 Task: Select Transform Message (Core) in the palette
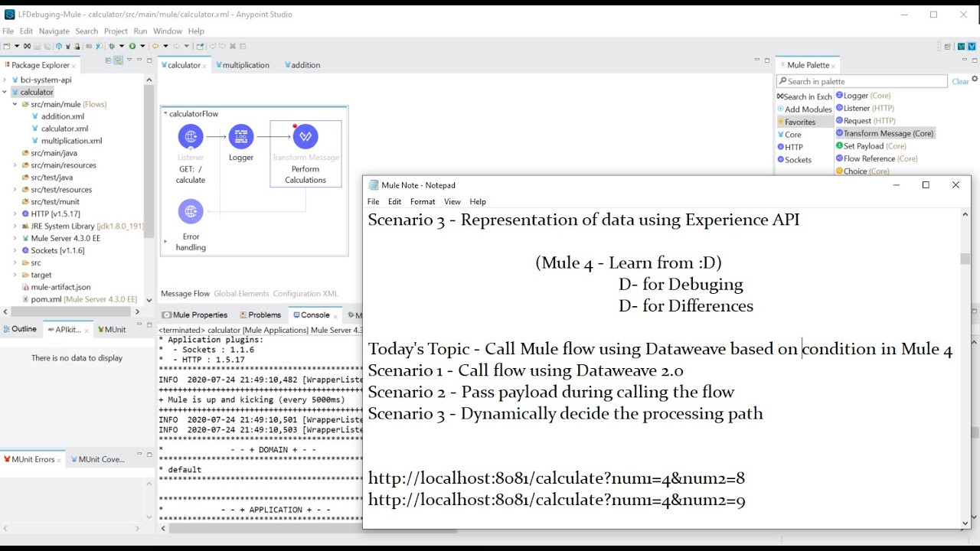884,133
